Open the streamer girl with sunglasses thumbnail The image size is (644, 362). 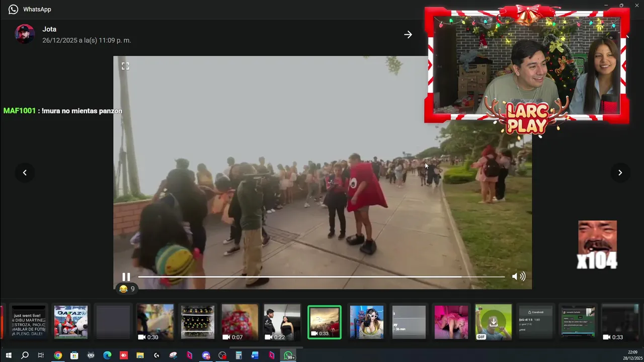click(367, 322)
